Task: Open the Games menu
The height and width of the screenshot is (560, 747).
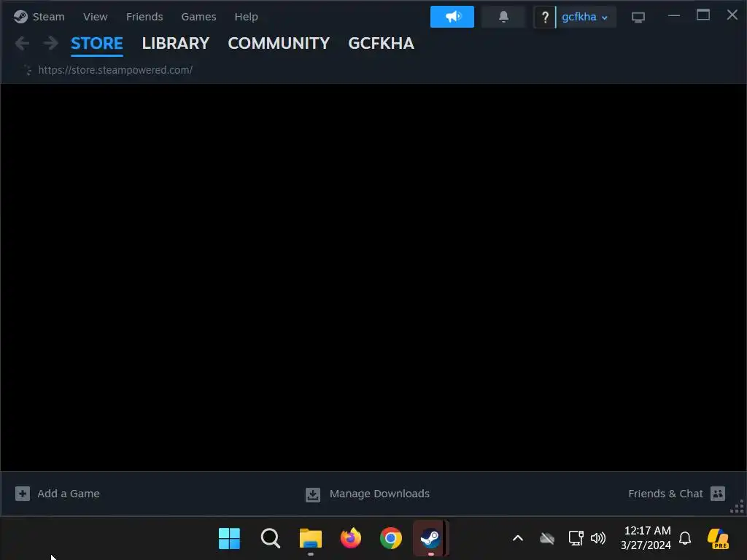Action: 198,17
